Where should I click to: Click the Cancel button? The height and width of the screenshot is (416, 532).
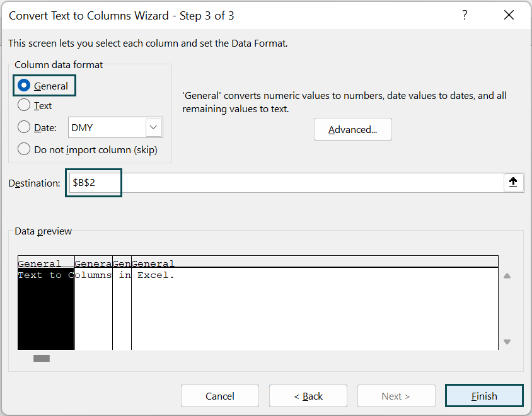(x=220, y=396)
